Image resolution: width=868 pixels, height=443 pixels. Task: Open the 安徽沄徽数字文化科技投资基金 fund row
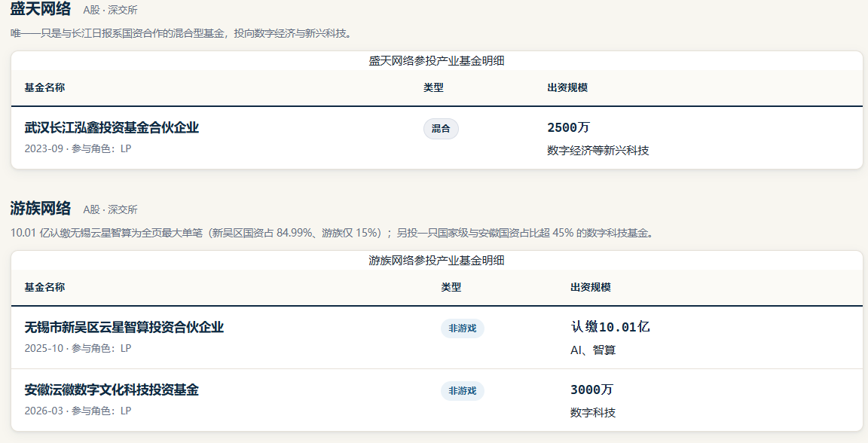[437, 400]
